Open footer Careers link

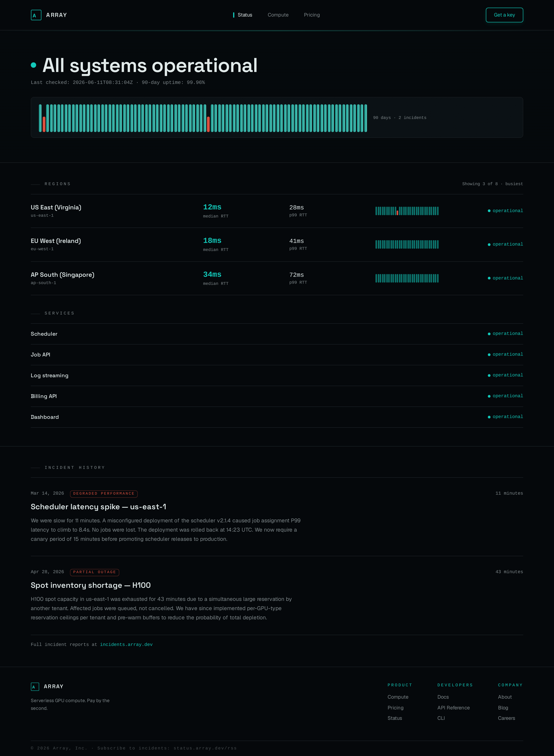506,718
